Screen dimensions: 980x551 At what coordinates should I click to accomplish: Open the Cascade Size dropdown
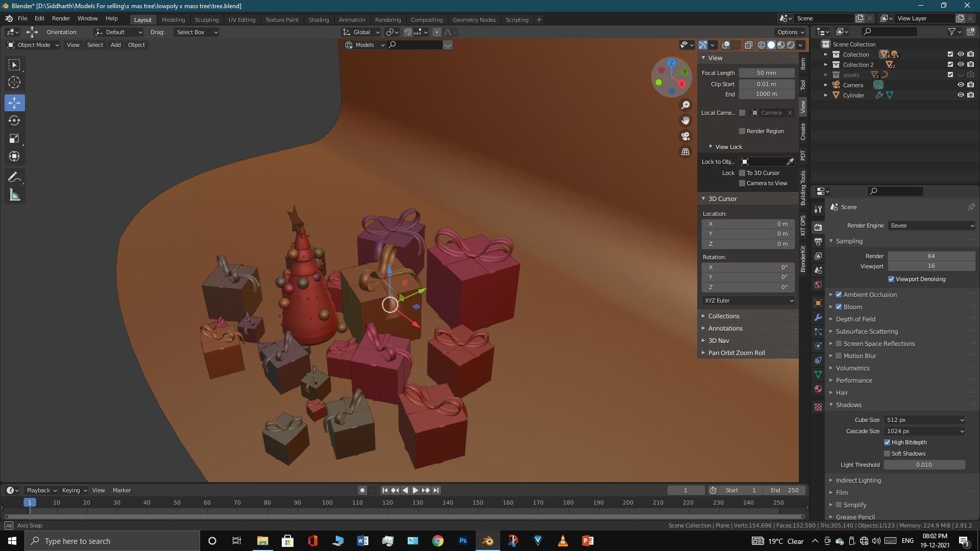tap(924, 431)
